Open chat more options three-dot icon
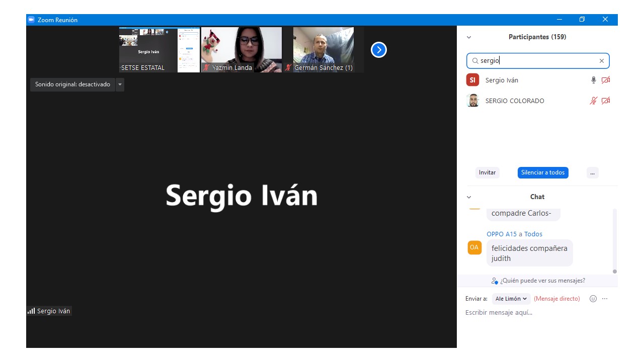The width and height of the screenshot is (644, 362). tap(605, 299)
